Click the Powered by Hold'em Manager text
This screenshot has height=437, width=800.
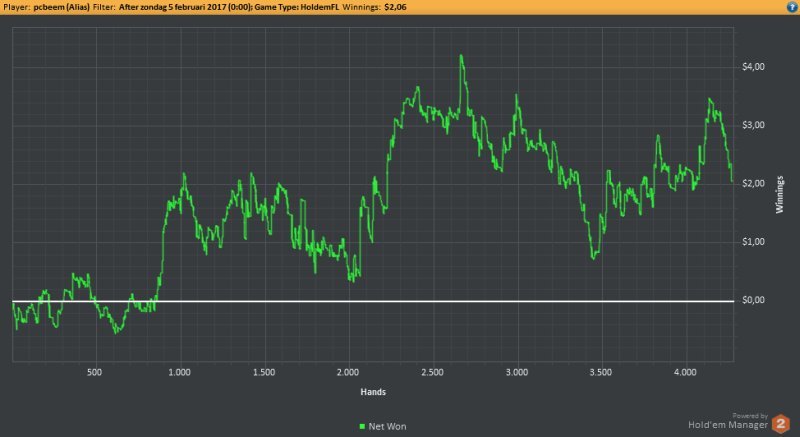(x=728, y=422)
